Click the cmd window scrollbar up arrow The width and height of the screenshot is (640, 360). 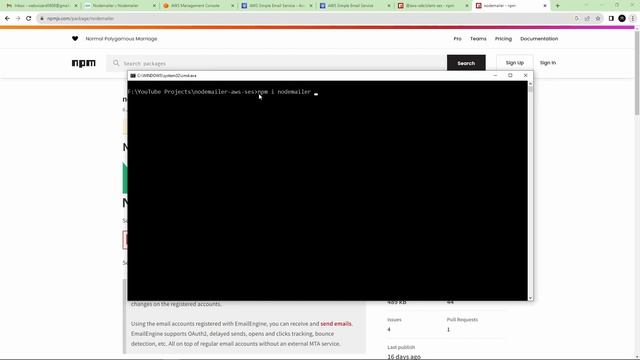530,83
